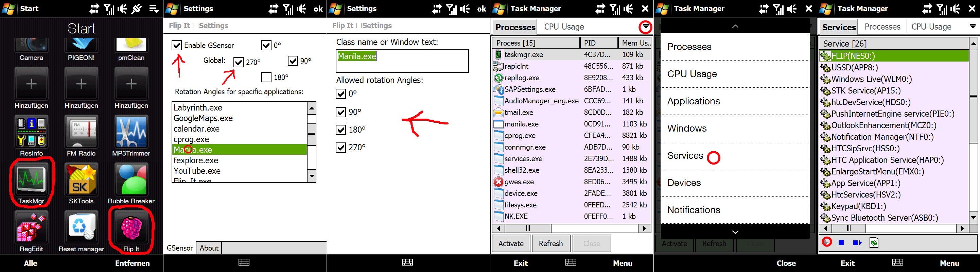Open Bubble Breaker game icon

pyautogui.click(x=131, y=179)
